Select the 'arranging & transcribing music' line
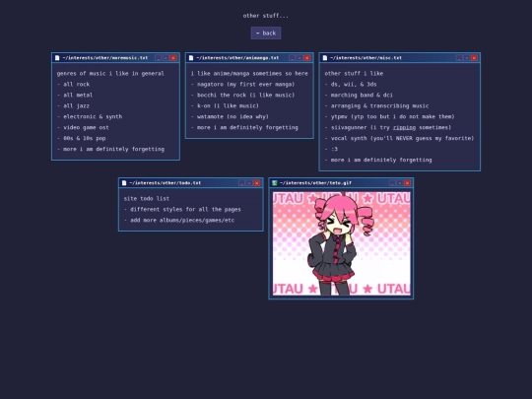The height and width of the screenshot is (399, 532). [x=376, y=105]
